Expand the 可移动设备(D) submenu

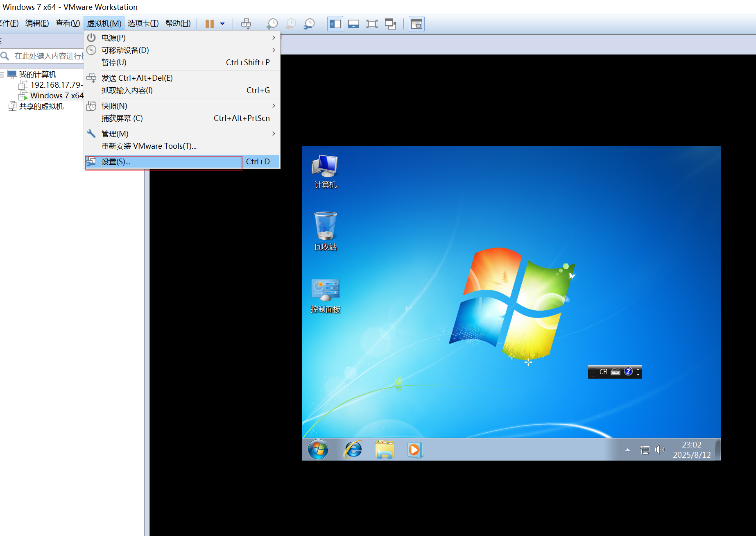(182, 50)
